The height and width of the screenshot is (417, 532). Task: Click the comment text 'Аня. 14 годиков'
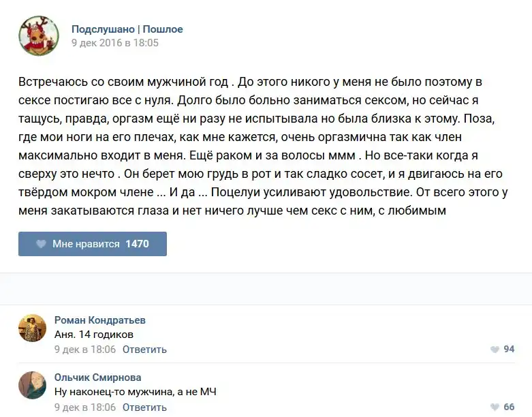point(93,335)
